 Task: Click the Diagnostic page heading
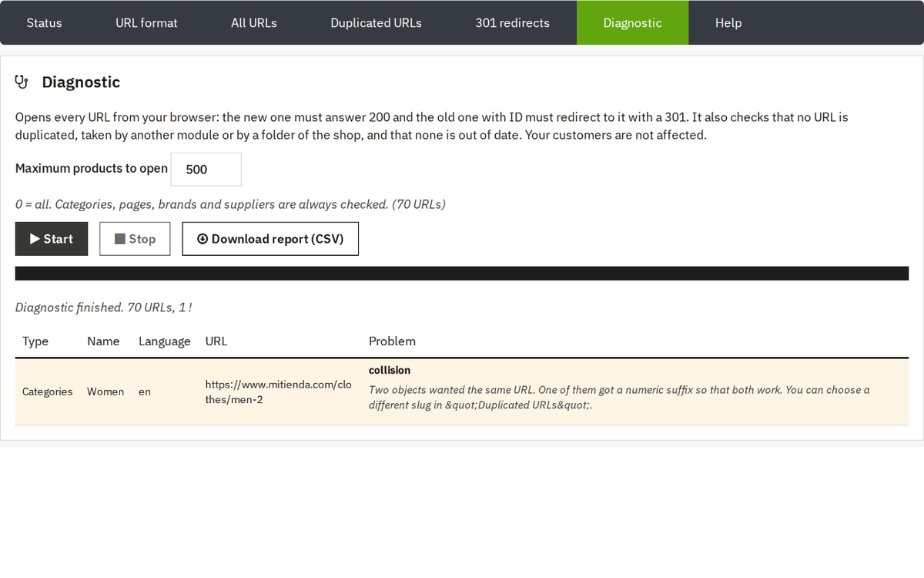coord(81,82)
